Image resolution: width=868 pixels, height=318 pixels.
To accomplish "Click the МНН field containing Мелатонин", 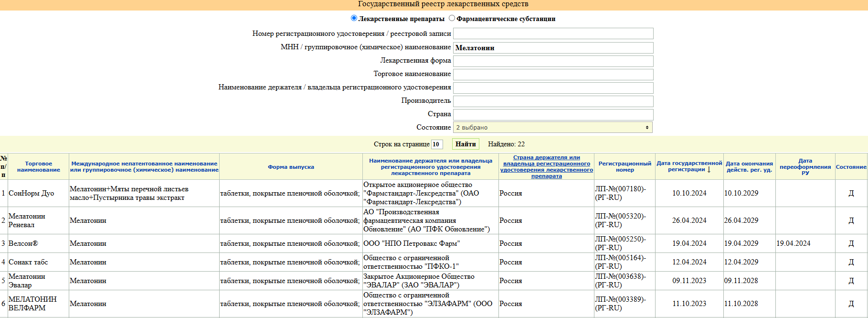I will 553,47.
